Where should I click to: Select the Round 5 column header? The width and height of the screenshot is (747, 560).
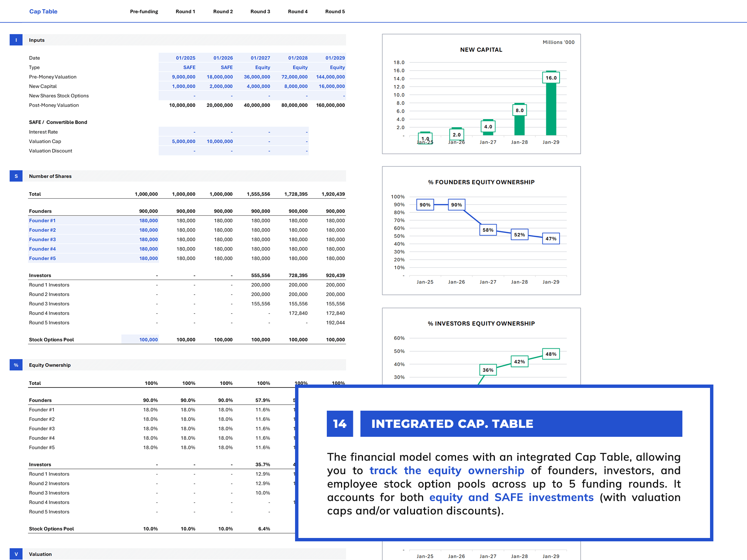pos(335,12)
